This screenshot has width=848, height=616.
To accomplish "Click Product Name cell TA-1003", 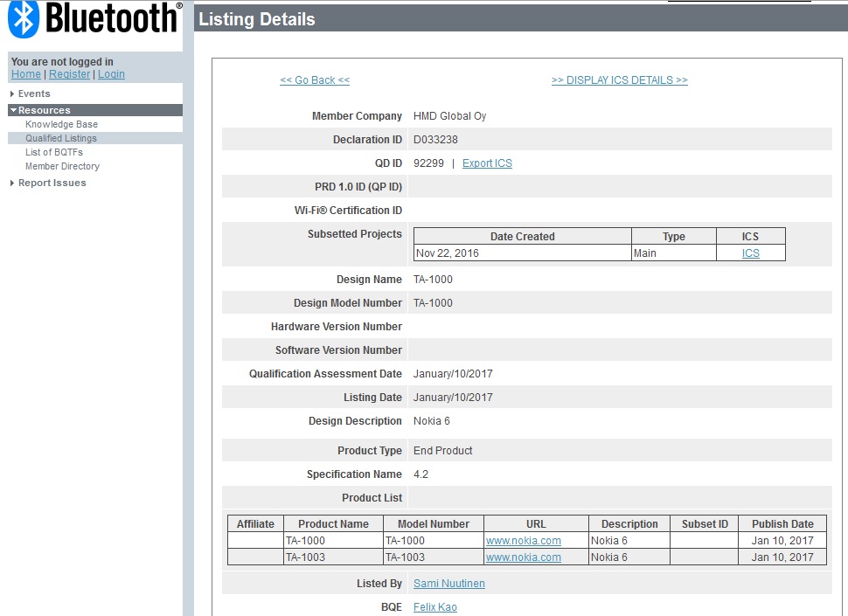I will tap(334, 557).
